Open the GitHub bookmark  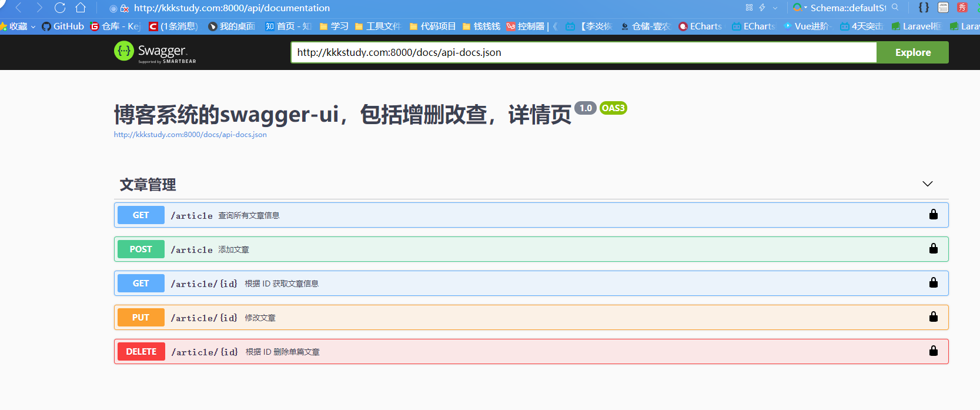click(x=63, y=26)
